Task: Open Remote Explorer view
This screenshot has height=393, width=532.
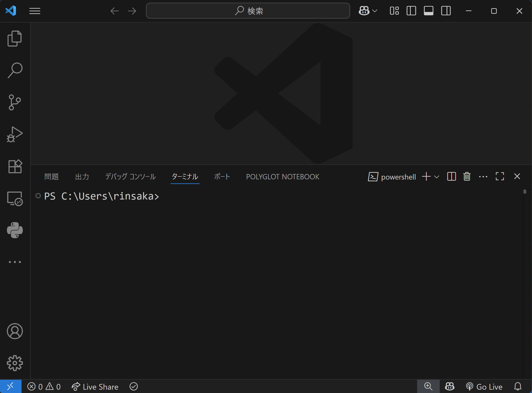Action: tap(15, 198)
